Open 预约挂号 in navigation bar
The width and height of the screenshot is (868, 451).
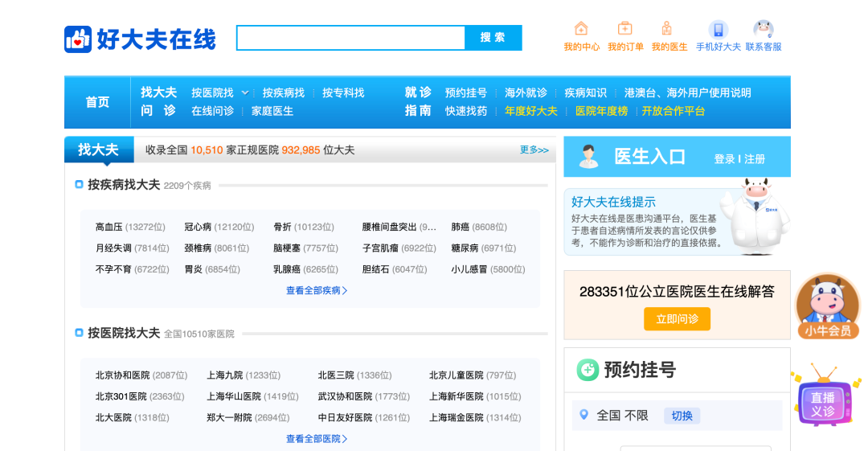click(466, 92)
